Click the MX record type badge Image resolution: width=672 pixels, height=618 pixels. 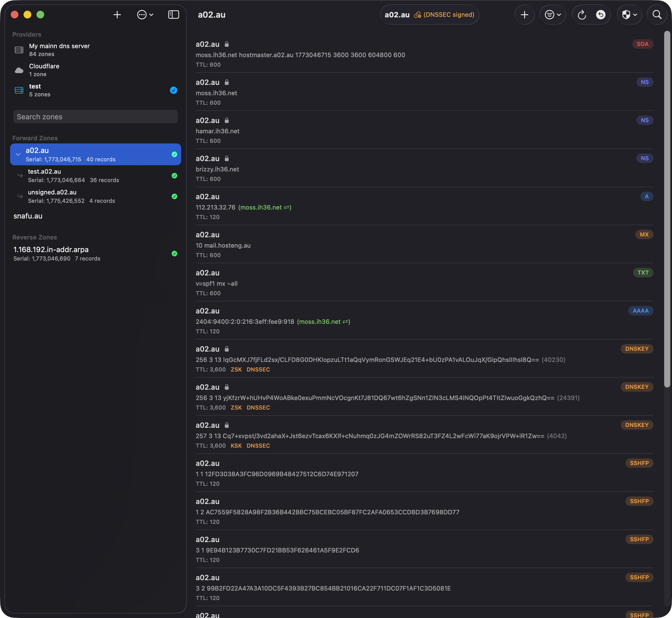[644, 234]
